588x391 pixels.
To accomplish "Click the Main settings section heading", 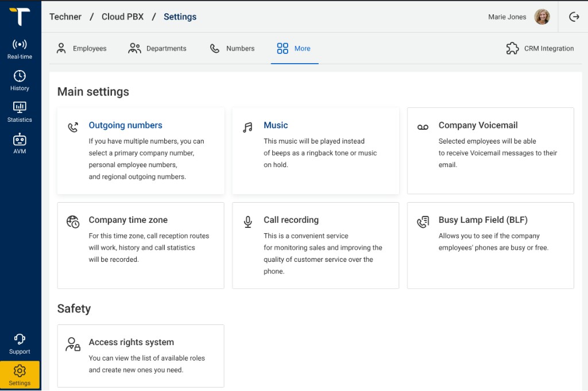I will 93,92.
